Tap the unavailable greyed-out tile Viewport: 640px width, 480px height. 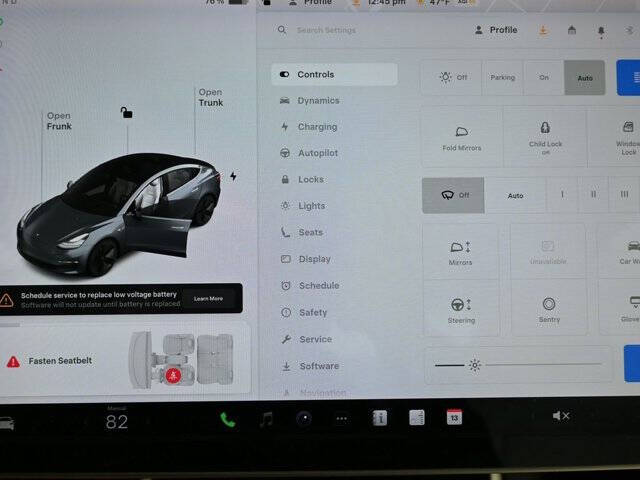pos(548,252)
